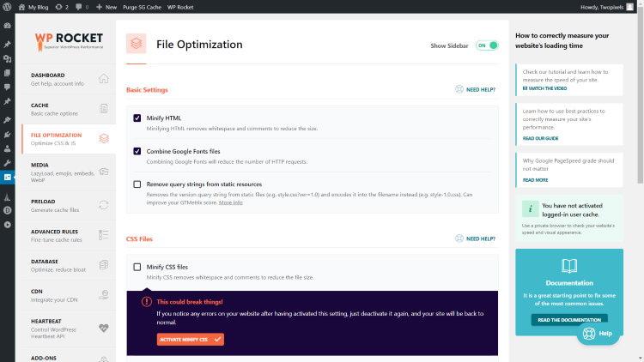Open the Tools wrench icon in sidebar
644x362 pixels.
8,163
